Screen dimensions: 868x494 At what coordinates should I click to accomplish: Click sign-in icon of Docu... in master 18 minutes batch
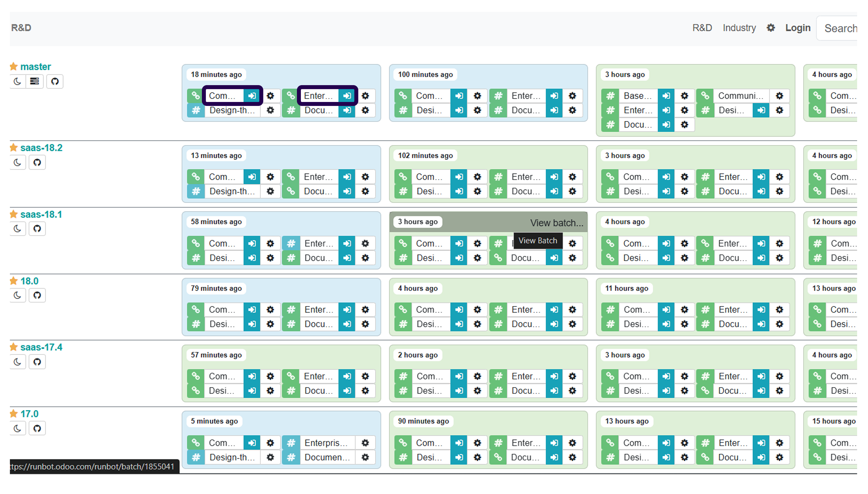click(347, 110)
